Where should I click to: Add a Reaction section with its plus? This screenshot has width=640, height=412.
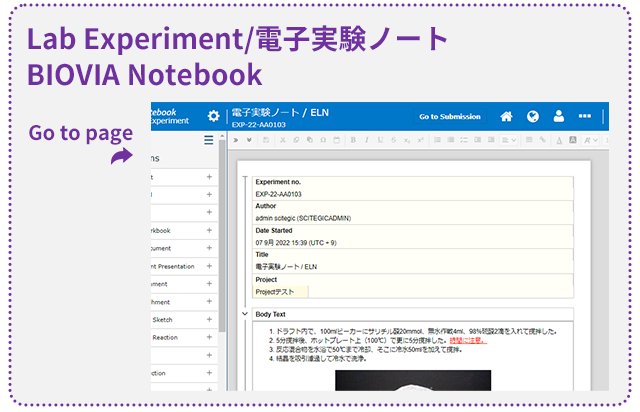click(x=209, y=337)
